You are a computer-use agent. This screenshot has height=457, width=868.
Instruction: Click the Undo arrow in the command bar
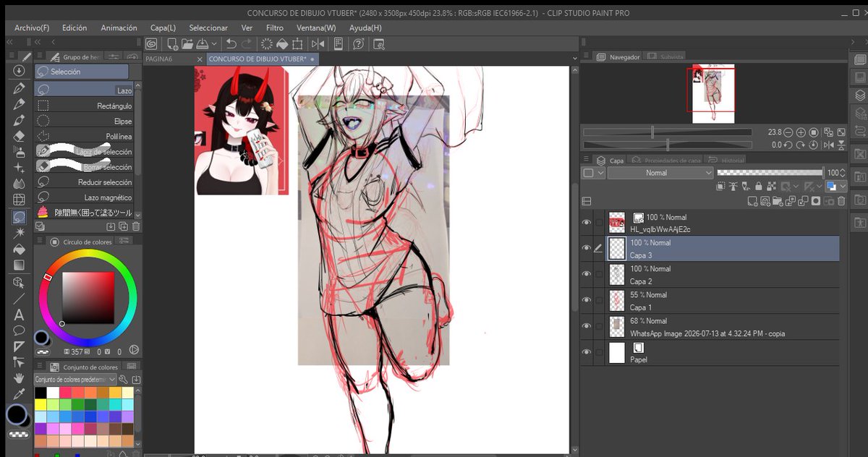231,44
